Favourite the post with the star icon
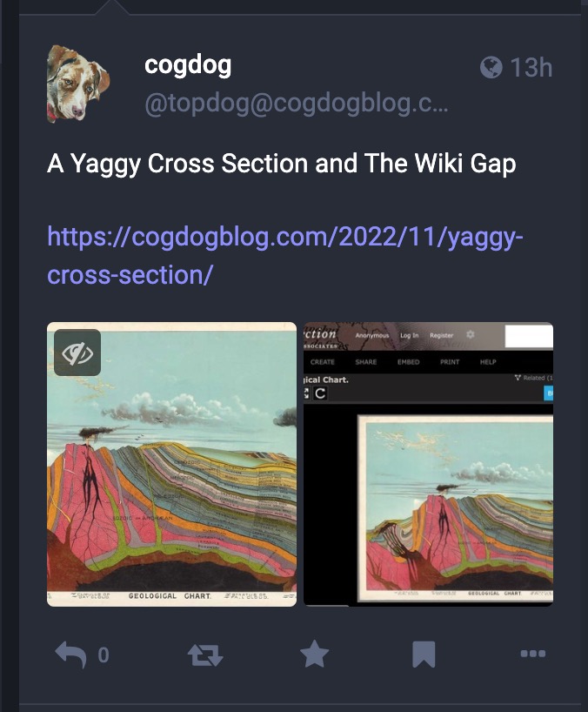Screen dimensions: 588x712 point(314,654)
